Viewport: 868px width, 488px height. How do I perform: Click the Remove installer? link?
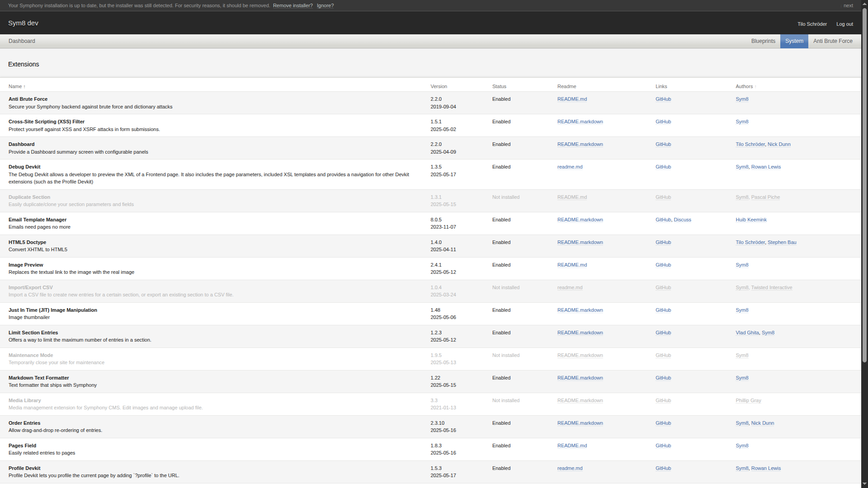[x=292, y=5]
